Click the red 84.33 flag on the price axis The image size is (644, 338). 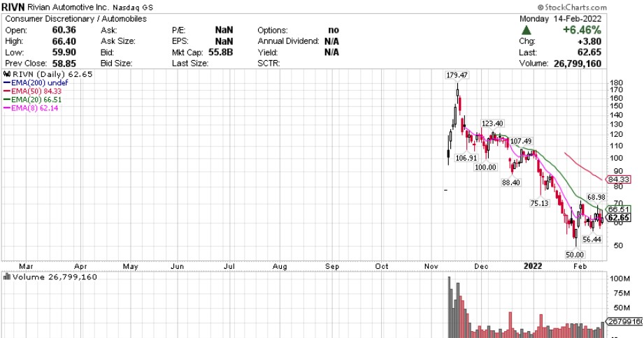pyautogui.click(x=619, y=179)
